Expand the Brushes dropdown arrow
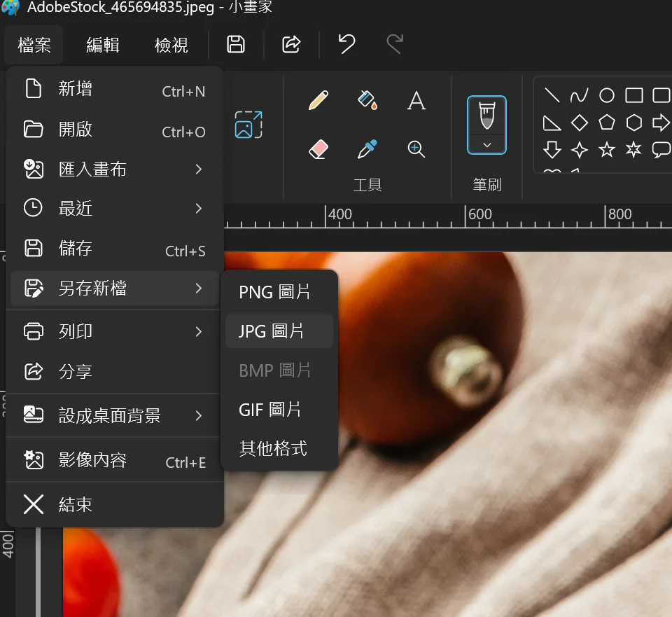 (487, 144)
